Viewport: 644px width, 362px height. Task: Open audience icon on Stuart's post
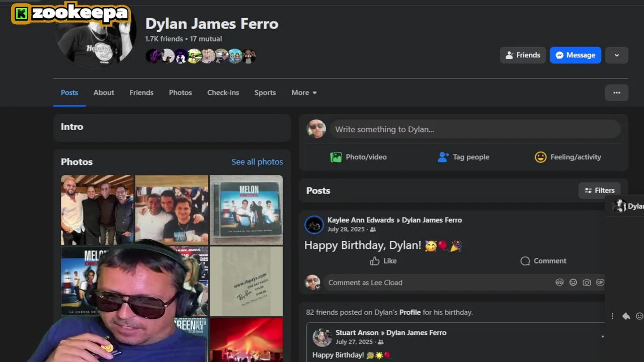(381, 342)
